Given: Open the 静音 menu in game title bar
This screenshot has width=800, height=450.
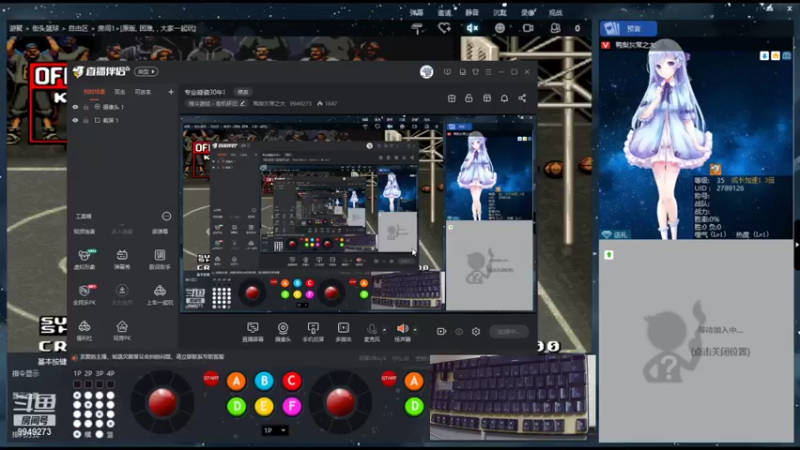Looking at the screenshot, I should pyautogui.click(x=472, y=13).
